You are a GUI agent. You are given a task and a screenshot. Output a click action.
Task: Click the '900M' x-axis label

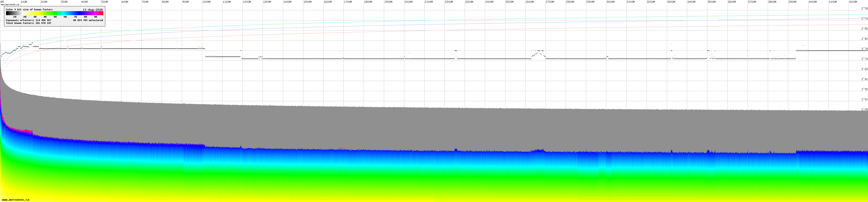[x=186, y=2]
